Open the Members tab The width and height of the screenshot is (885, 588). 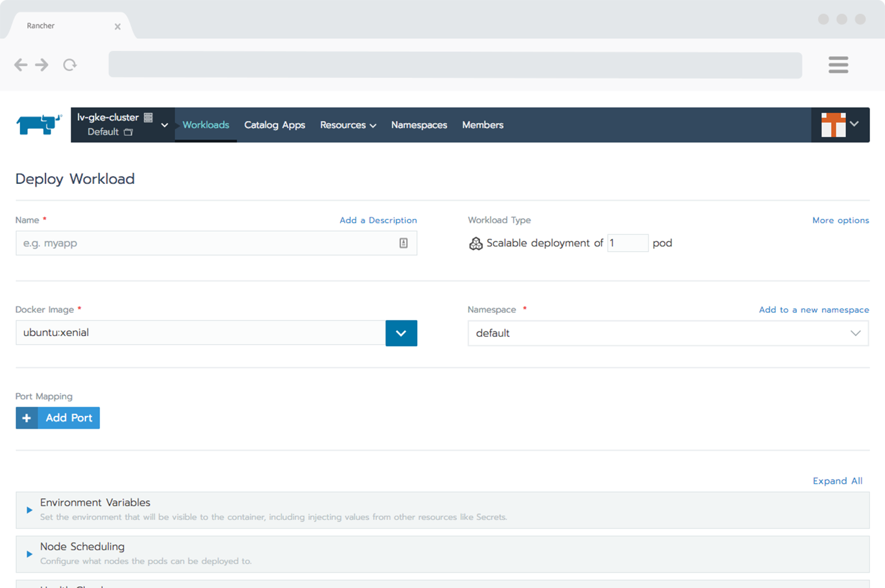(483, 125)
